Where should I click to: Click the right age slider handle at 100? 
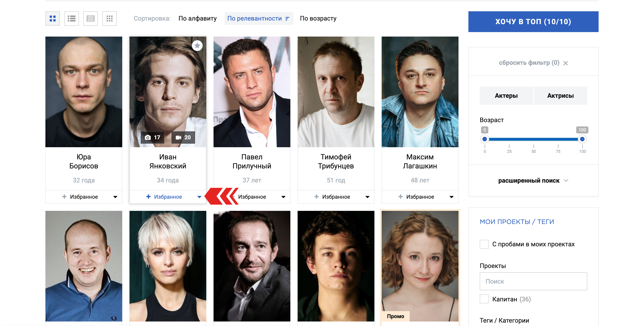pyautogui.click(x=582, y=139)
